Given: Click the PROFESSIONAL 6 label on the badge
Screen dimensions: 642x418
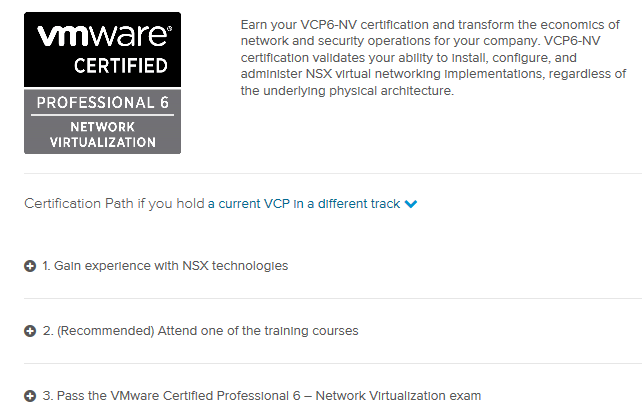Looking at the screenshot, I should pos(102,102).
